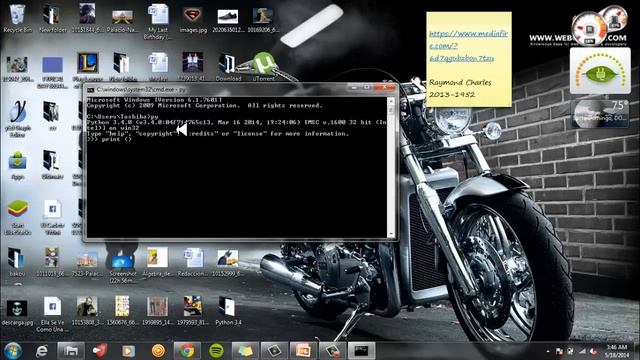
Task: Click the cmd window scrollbar down arrow
Action: (391, 234)
